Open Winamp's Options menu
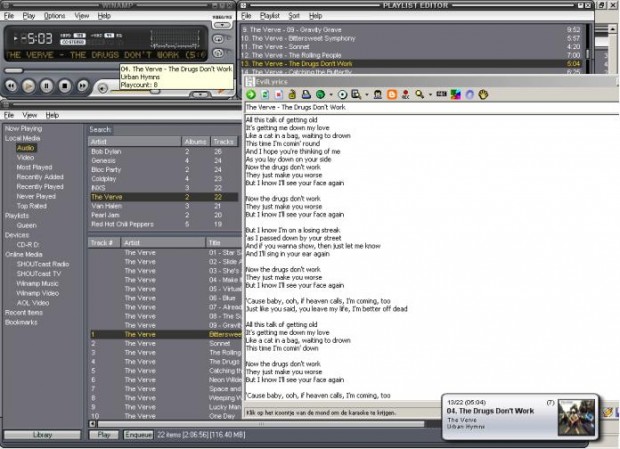 point(55,16)
